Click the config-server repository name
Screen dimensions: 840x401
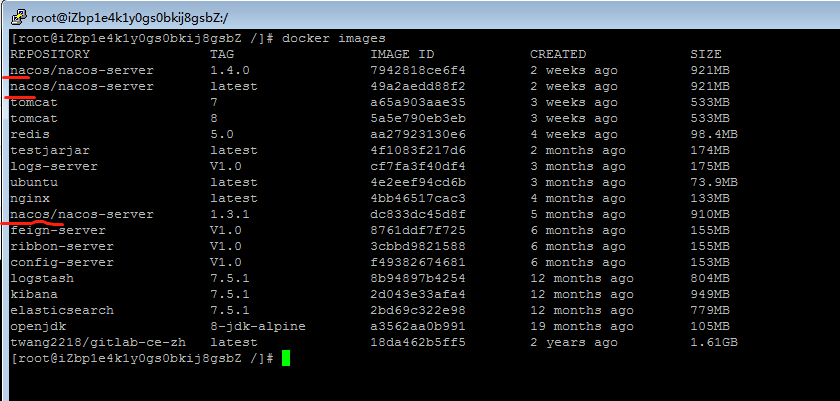pos(62,262)
